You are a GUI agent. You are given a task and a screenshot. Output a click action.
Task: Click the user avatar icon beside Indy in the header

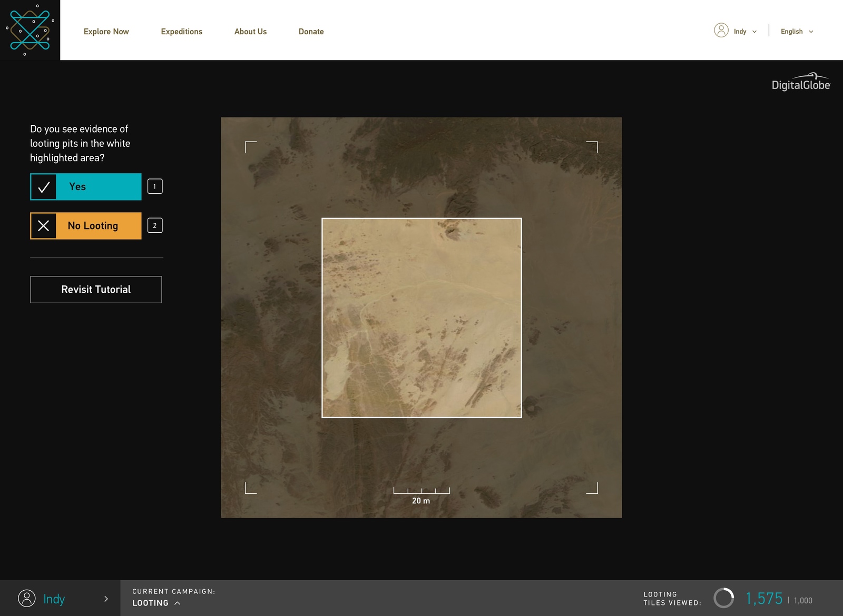pos(721,31)
